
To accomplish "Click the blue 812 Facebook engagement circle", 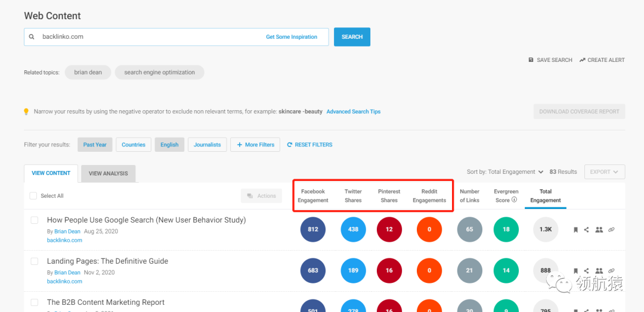I will (x=313, y=229).
